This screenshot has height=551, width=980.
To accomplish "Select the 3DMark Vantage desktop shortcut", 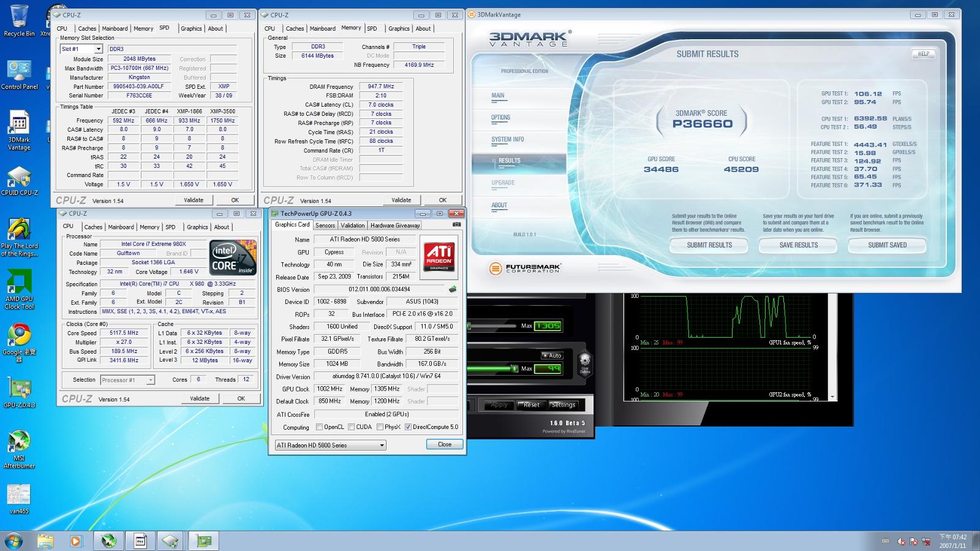I will pyautogui.click(x=19, y=130).
